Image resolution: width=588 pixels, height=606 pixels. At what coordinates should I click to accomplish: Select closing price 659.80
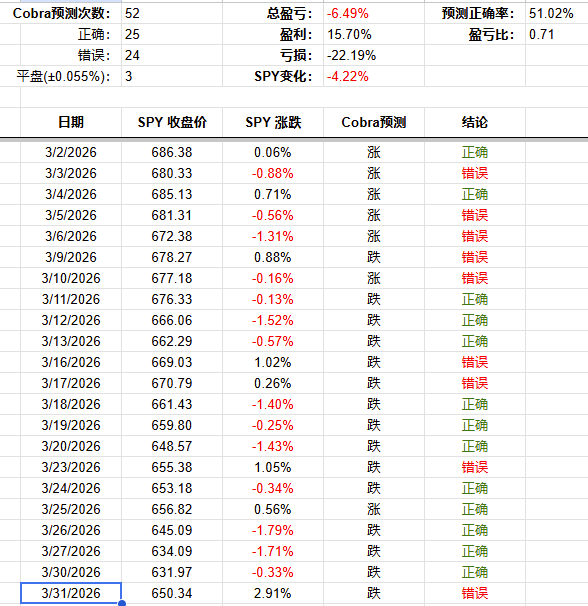point(172,425)
